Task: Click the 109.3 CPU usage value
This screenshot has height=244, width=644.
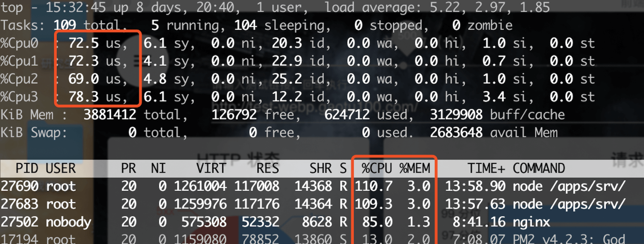Action: pyautogui.click(x=374, y=204)
